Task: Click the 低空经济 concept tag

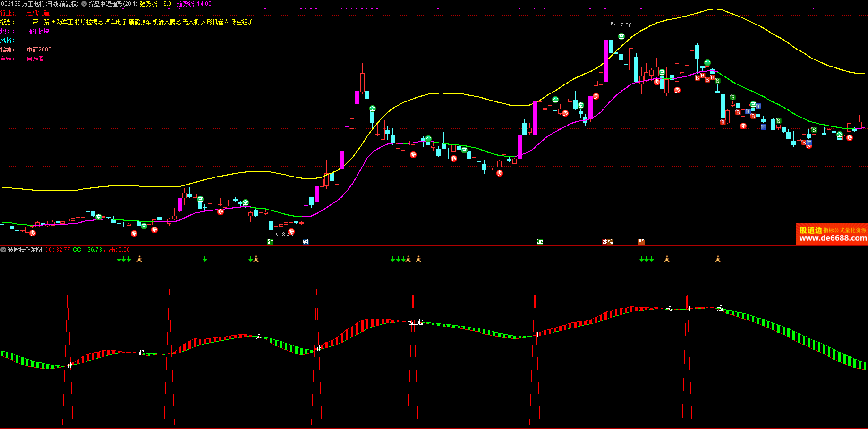Action: [242, 22]
